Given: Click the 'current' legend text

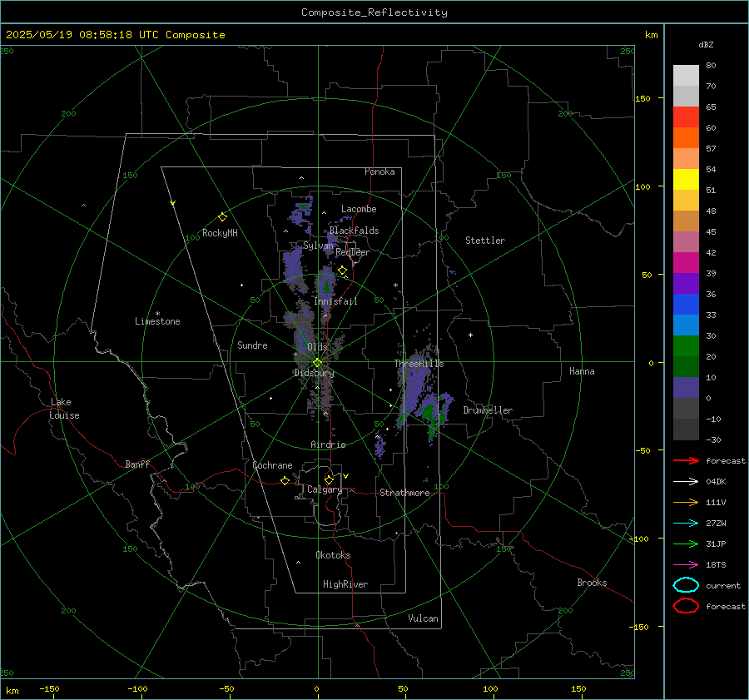Looking at the screenshot, I should click(x=723, y=585).
